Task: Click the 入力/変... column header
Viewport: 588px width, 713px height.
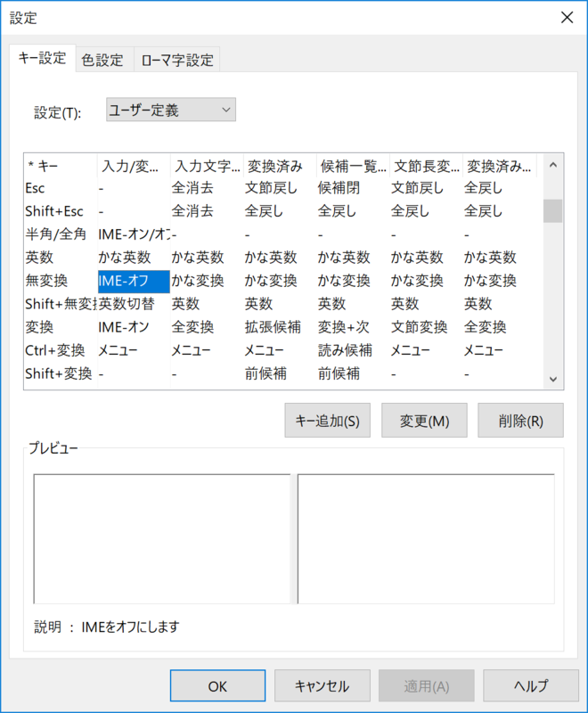Action: tap(134, 166)
